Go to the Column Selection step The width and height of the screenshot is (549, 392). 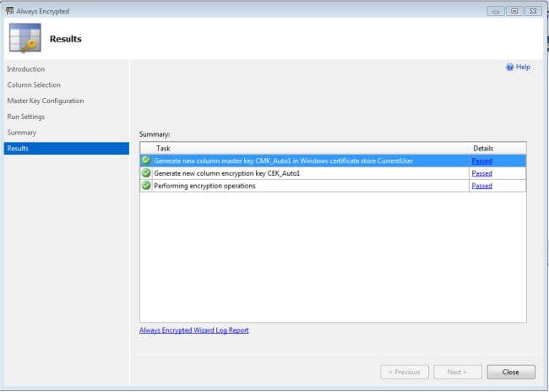[34, 84]
